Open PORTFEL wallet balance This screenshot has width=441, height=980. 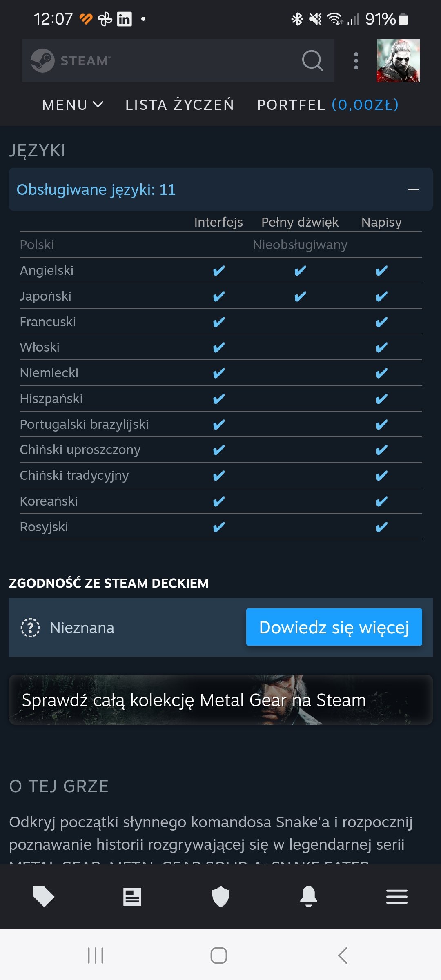327,105
